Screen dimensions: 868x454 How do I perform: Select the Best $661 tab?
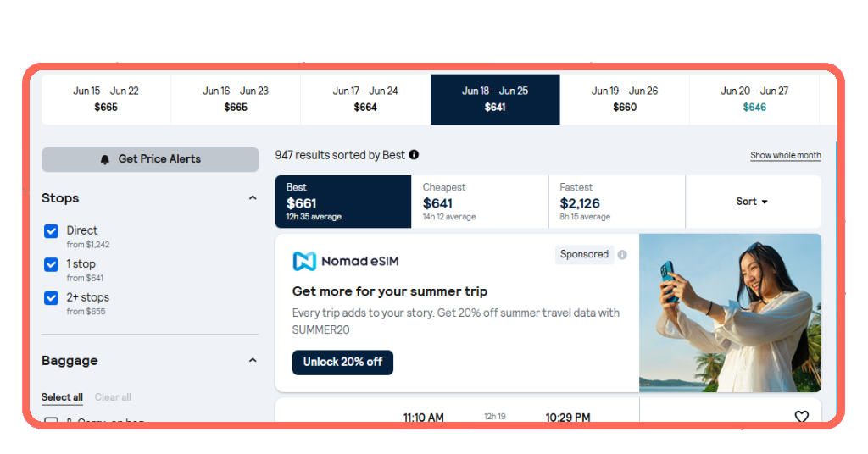tap(343, 202)
